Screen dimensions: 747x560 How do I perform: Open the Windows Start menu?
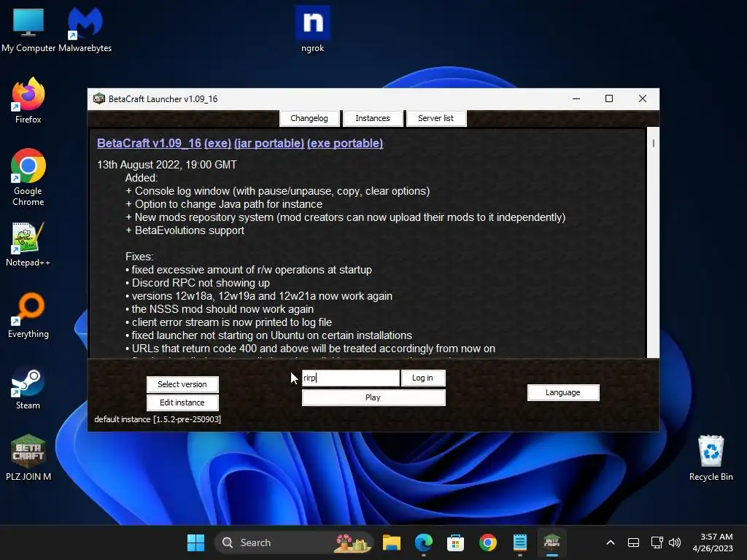click(196, 542)
